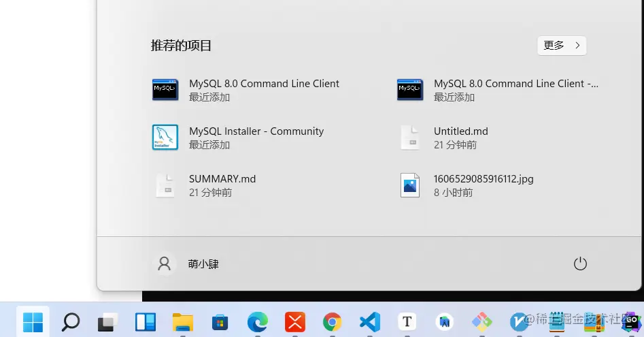Open the Windows Start button on taskbar
This screenshot has width=644, height=337.
33,322
